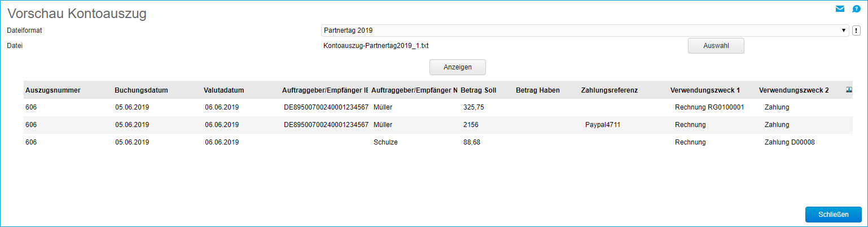Sort by Verwendungszweck 2 column header

pyautogui.click(x=794, y=90)
